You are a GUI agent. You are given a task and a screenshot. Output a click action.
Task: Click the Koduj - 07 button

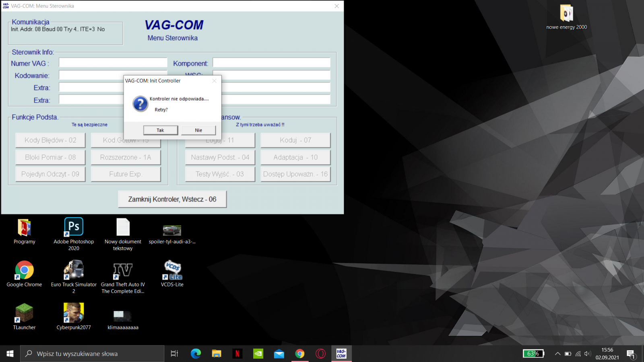tap(295, 140)
